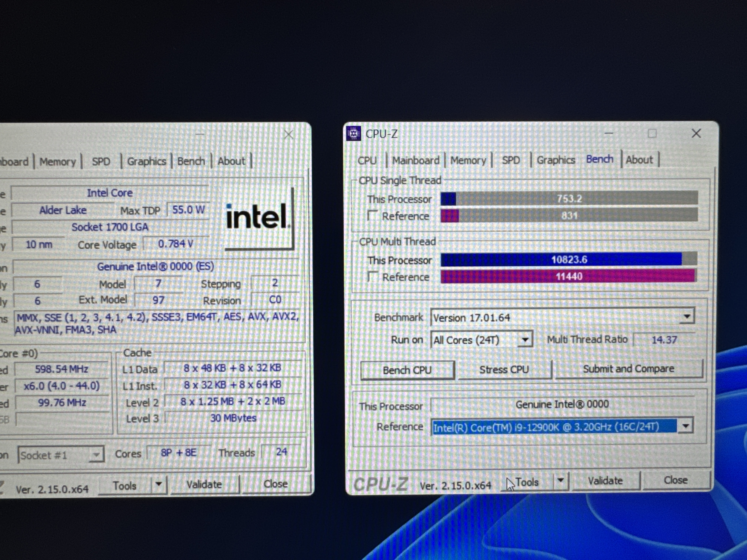This screenshot has width=747, height=560.
Task: Click the single thread Reference bar showing 831
Action: tap(569, 215)
